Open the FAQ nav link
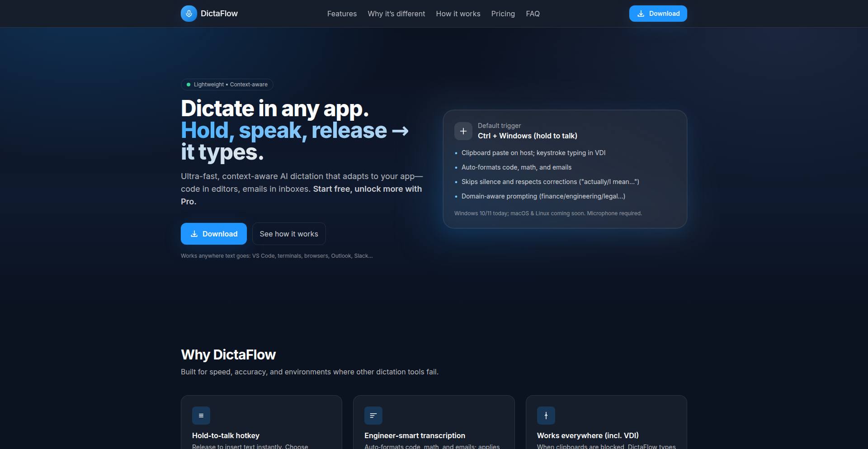Viewport: 868px width, 449px height. click(x=533, y=14)
